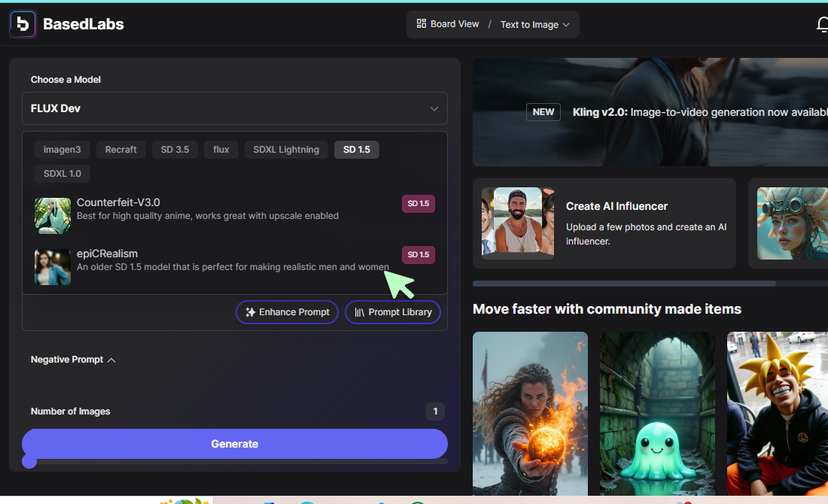
Task: Choose the epiCRealism model
Action: pos(234,266)
